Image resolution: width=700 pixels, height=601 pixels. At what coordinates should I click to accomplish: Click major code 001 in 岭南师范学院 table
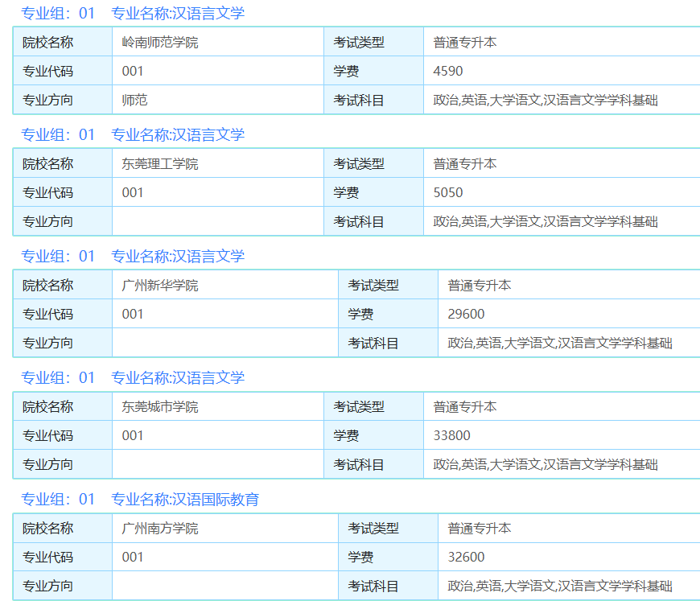click(133, 71)
